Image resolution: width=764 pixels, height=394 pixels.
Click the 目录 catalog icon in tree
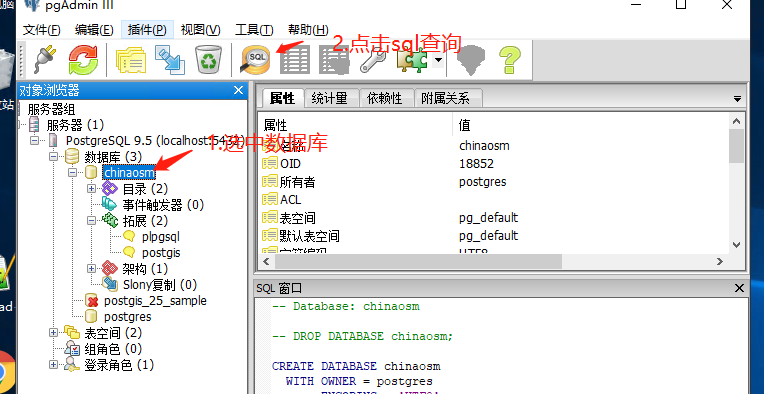point(110,188)
